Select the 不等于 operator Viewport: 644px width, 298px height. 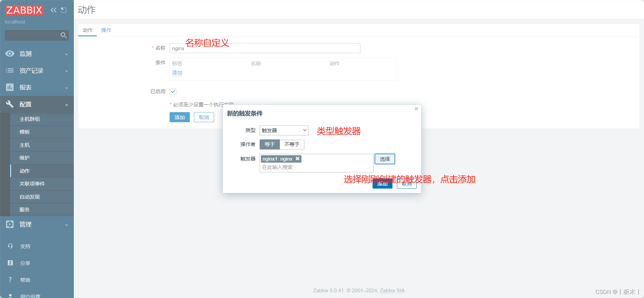pyautogui.click(x=292, y=144)
